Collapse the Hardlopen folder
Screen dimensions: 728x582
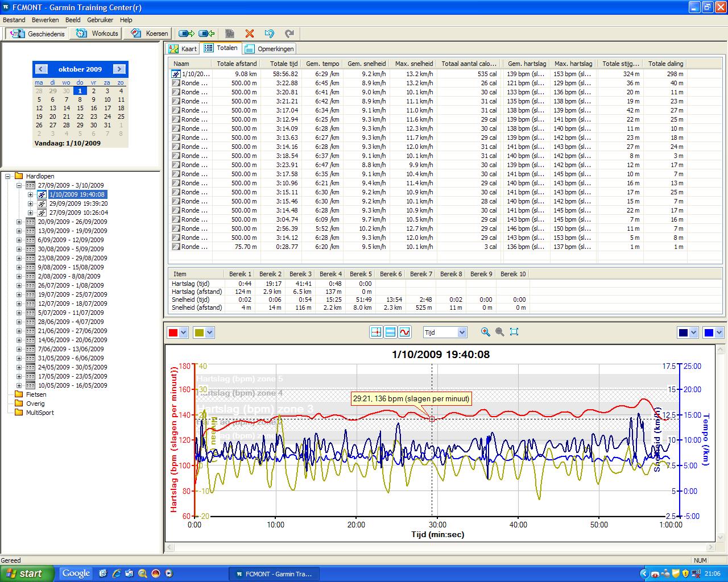[9, 176]
